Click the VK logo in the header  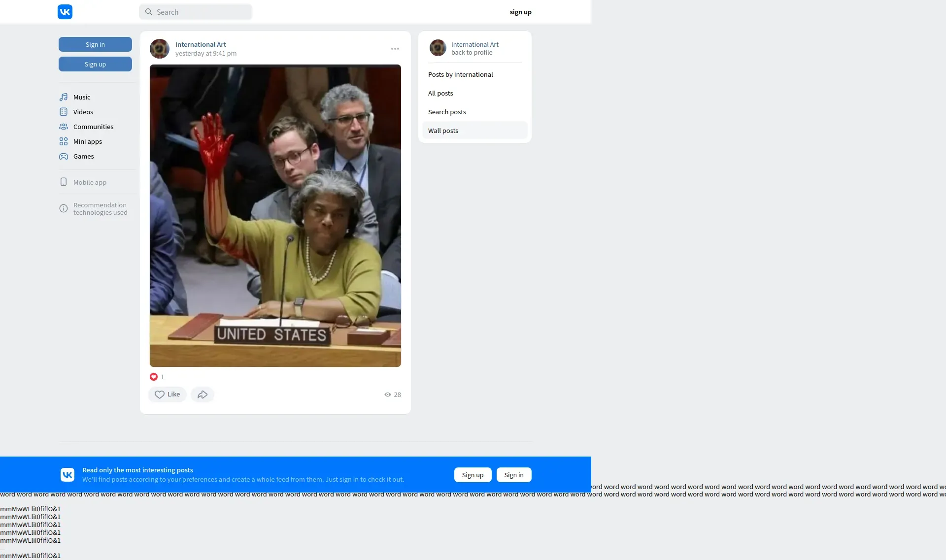(x=65, y=12)
